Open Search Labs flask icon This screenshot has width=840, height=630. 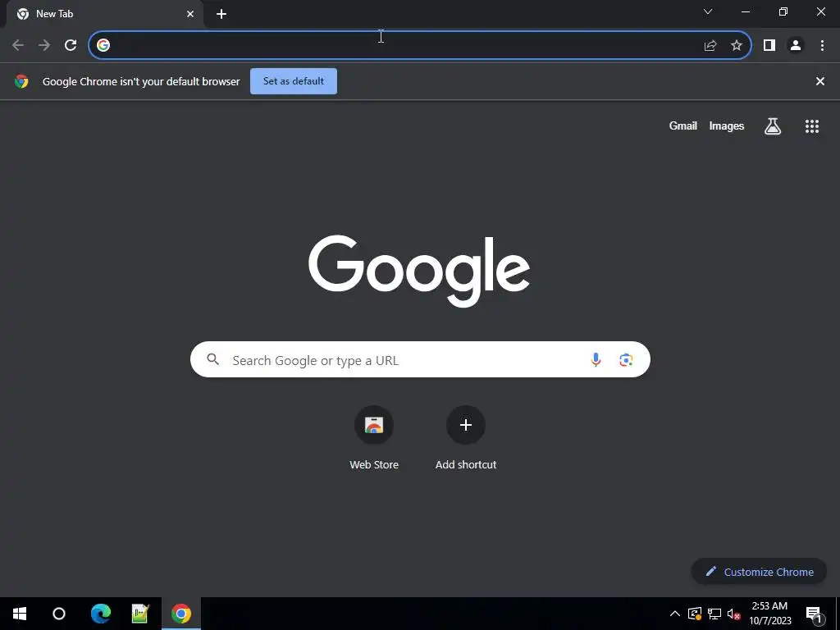pos(773,126)
